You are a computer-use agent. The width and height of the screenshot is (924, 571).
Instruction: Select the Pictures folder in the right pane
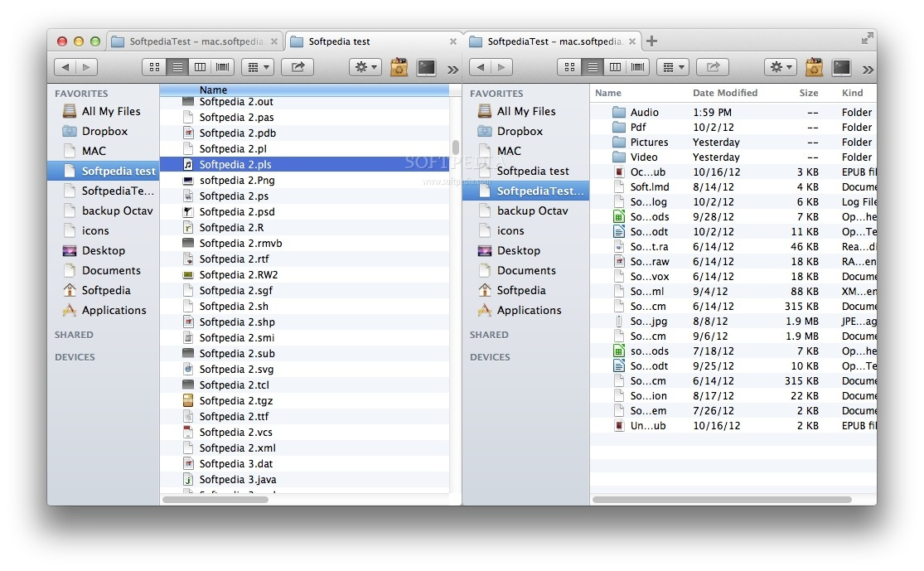[733, 142]
